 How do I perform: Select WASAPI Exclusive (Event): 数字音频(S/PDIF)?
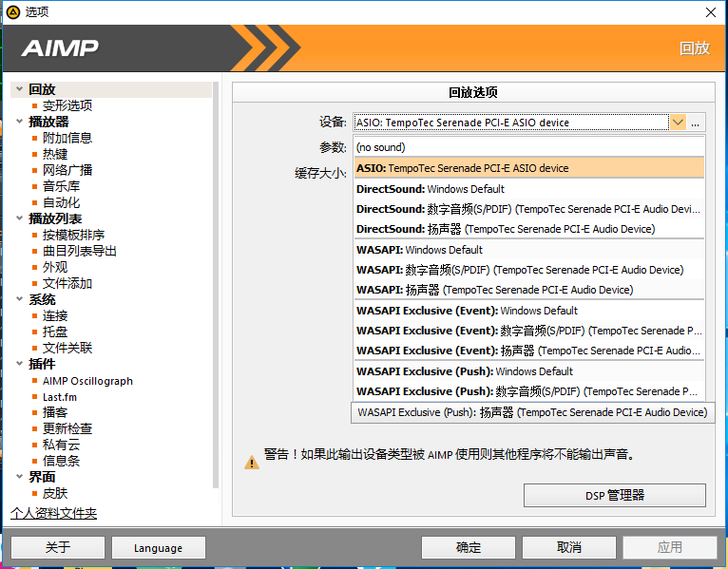click(528, 331)
